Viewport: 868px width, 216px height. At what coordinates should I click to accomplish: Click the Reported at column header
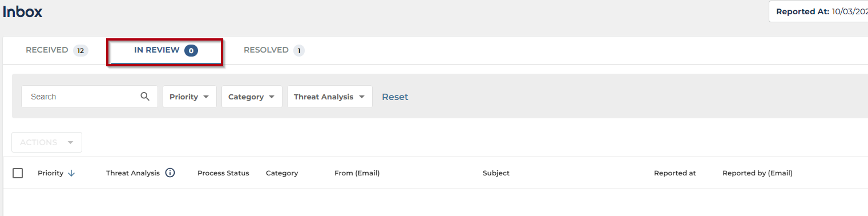coord(675,173)
